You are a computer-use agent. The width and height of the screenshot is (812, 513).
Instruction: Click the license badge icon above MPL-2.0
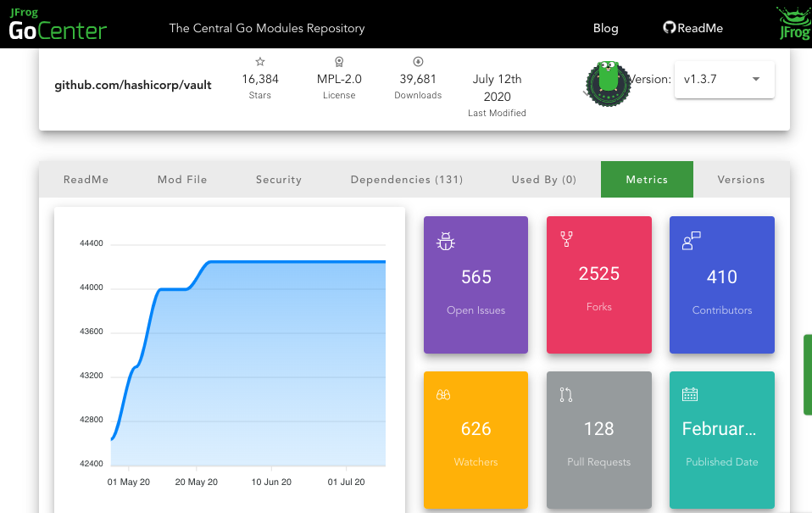339,62
